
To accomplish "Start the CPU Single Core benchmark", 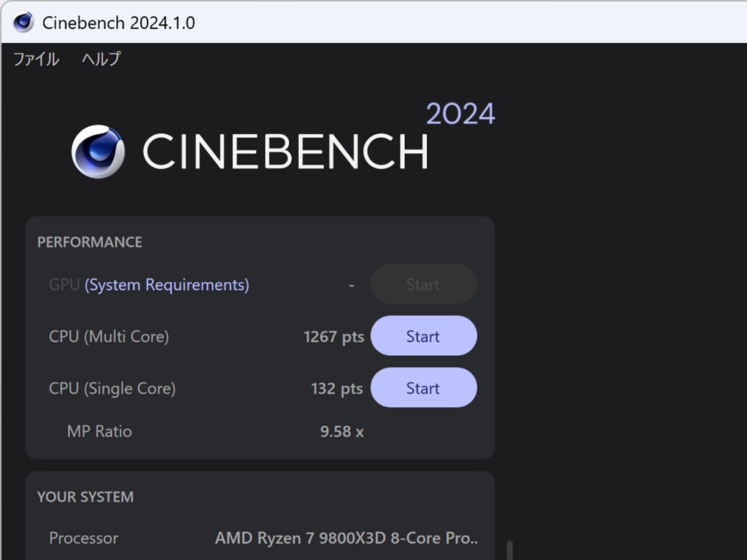I will point(423,388).
